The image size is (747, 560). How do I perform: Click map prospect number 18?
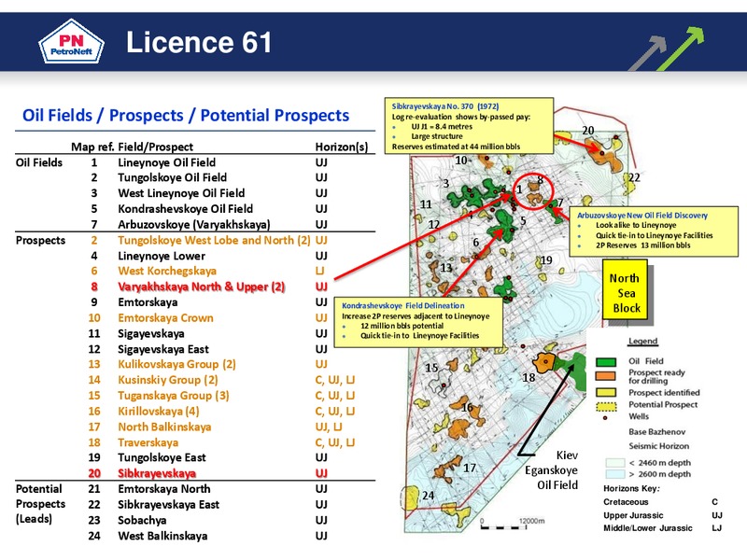point(529,378)
